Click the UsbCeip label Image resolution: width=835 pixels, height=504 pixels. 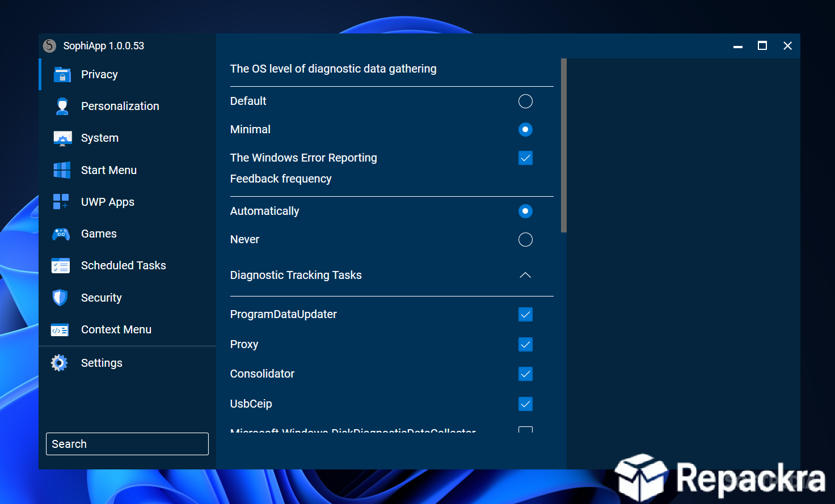[251, 404]
